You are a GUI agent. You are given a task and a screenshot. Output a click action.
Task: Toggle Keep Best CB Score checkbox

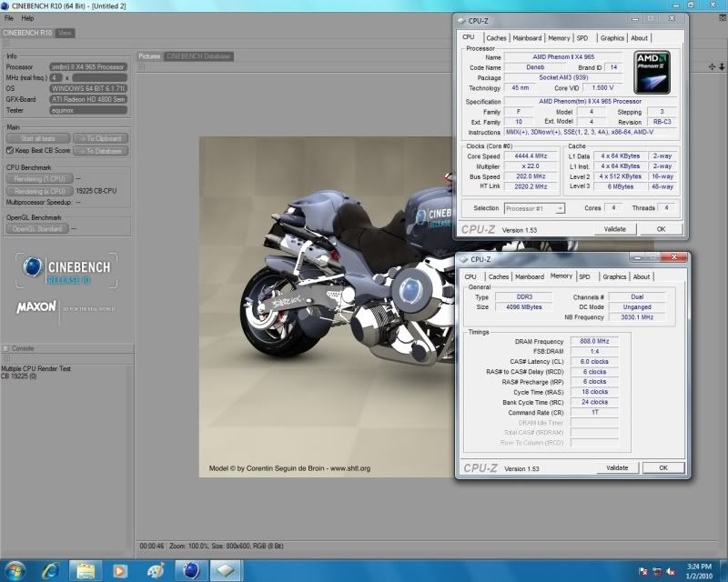[x=9, y=150]
